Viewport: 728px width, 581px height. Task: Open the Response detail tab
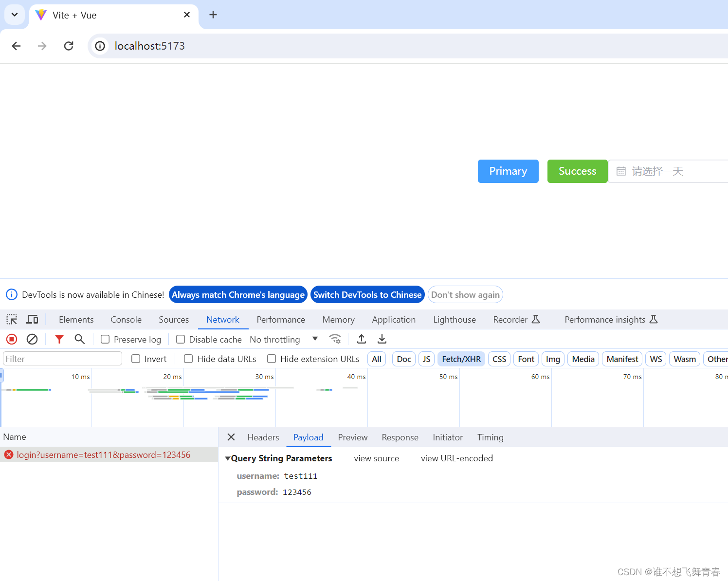400,437
